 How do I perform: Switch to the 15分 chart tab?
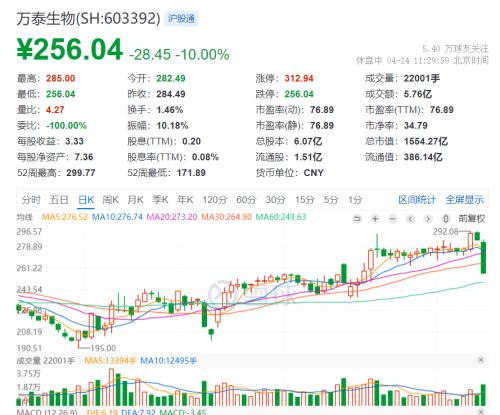tap(305, 200)
